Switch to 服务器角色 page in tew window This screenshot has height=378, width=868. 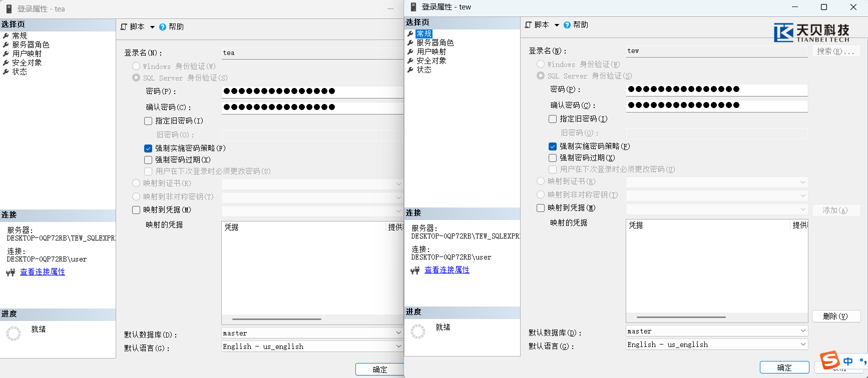(435, 43)
